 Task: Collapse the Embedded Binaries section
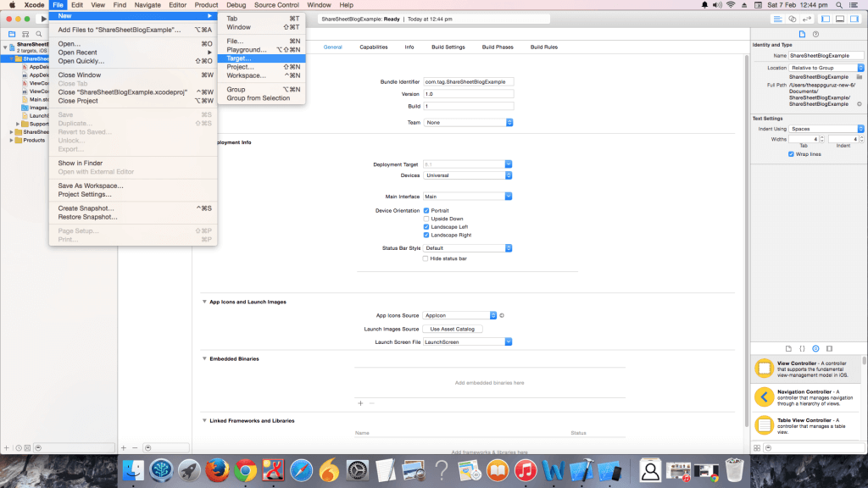(x=204, y=358)
